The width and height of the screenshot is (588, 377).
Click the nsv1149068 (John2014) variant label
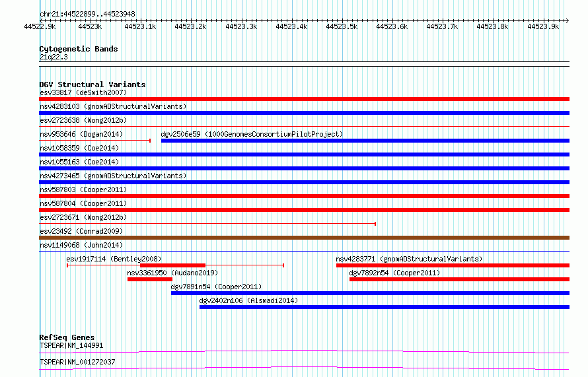81,245
